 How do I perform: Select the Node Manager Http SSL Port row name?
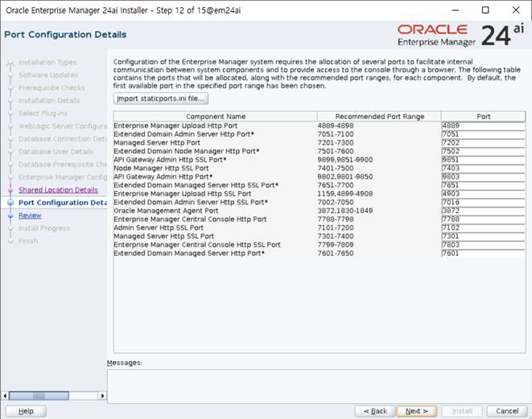tap(161, 168)
